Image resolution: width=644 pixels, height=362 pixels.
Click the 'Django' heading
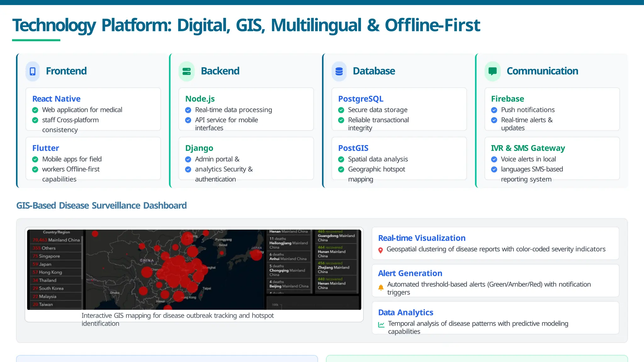[x=199, y=148]
